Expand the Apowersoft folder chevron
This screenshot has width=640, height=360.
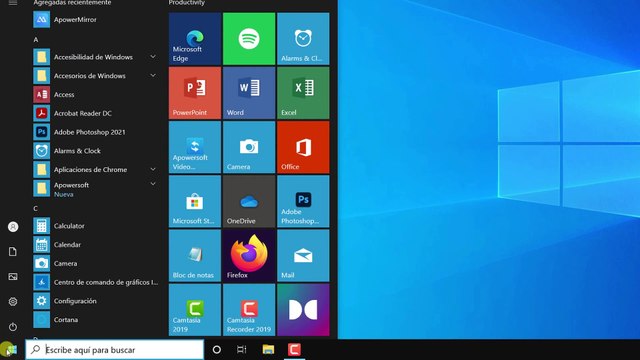(x=153, y=184)
